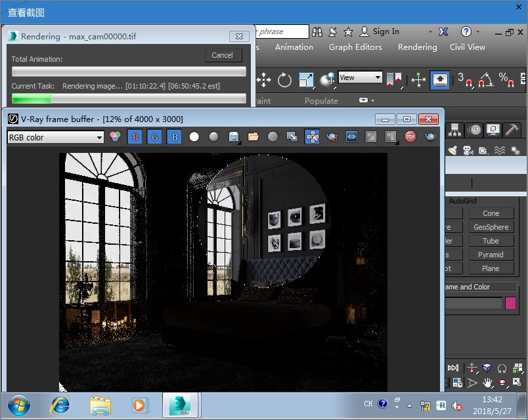
Task: Toggle the red channel in V-Ray frame buffer
Action: (x=135, y=137)
